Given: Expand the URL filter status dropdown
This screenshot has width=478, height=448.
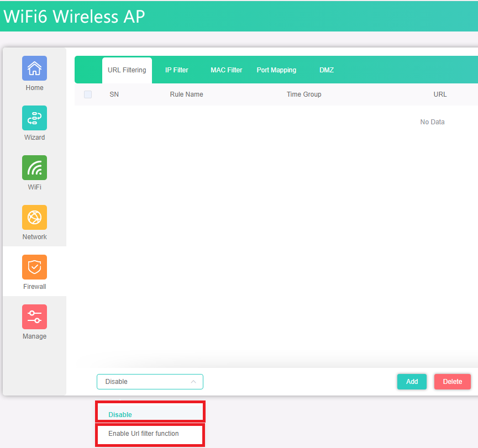Looking at the screenshot, I should [150, 382].
